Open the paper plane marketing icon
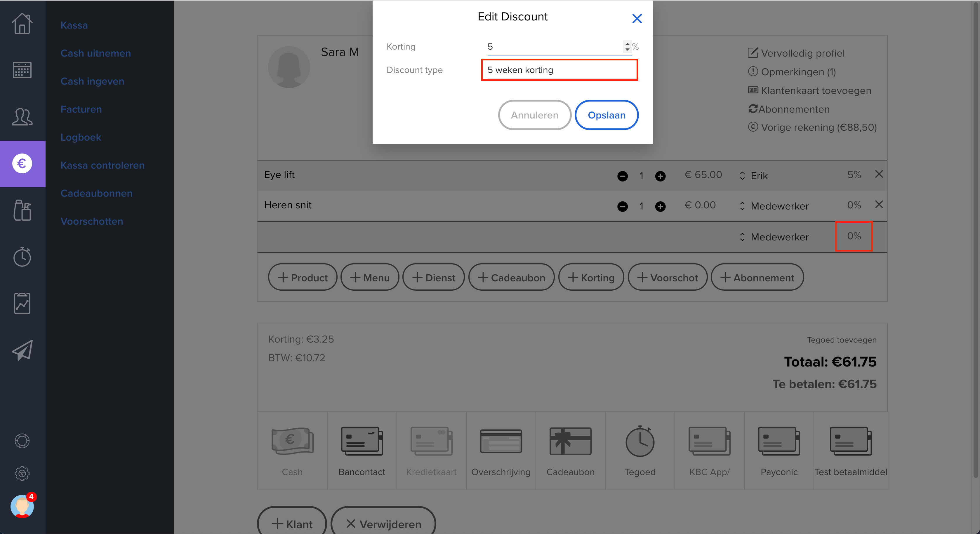 22,350
